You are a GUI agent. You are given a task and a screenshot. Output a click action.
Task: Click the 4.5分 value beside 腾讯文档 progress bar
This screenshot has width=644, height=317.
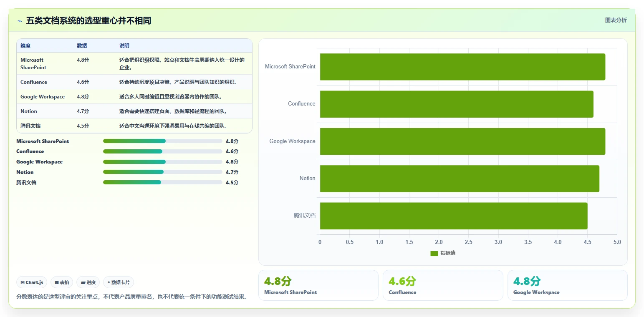click(x=232, y=183)
